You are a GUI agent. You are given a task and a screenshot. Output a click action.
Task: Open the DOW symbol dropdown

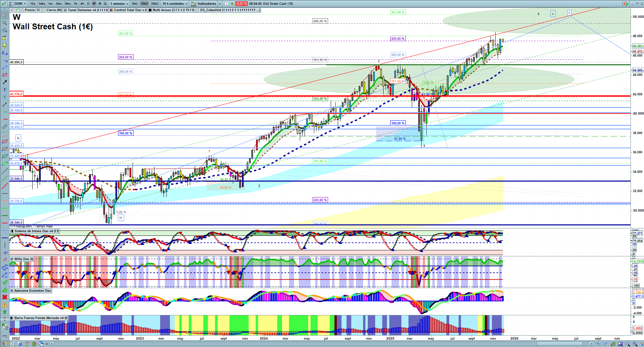(20, 4)
